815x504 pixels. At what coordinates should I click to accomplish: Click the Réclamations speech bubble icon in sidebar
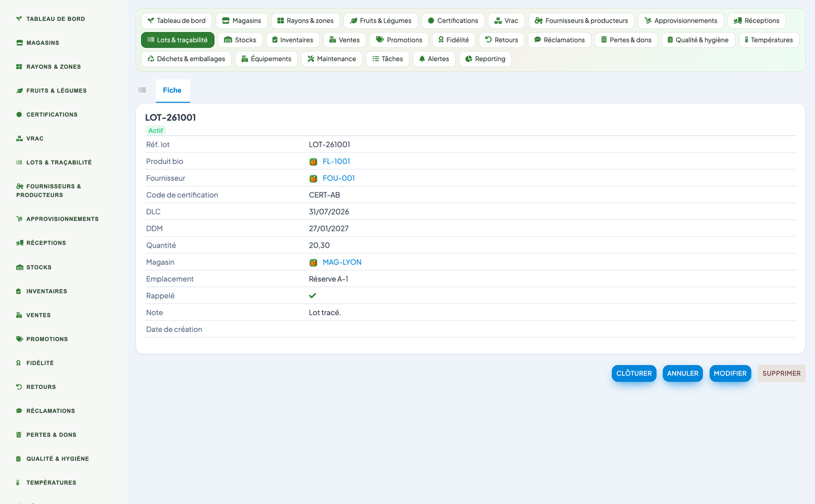coord(19,411)
